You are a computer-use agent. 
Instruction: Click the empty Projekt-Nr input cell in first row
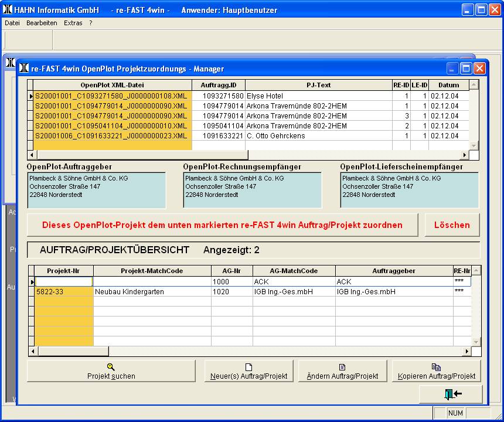tap(64, 281)
